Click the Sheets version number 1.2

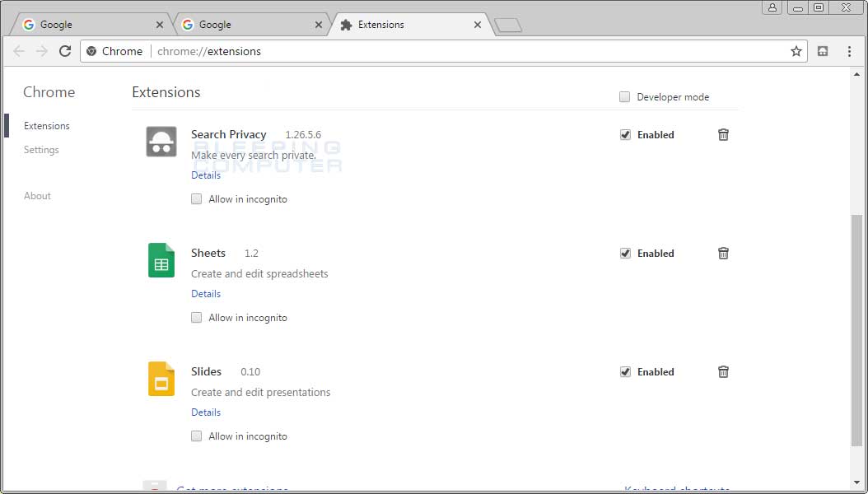point(251,254)
